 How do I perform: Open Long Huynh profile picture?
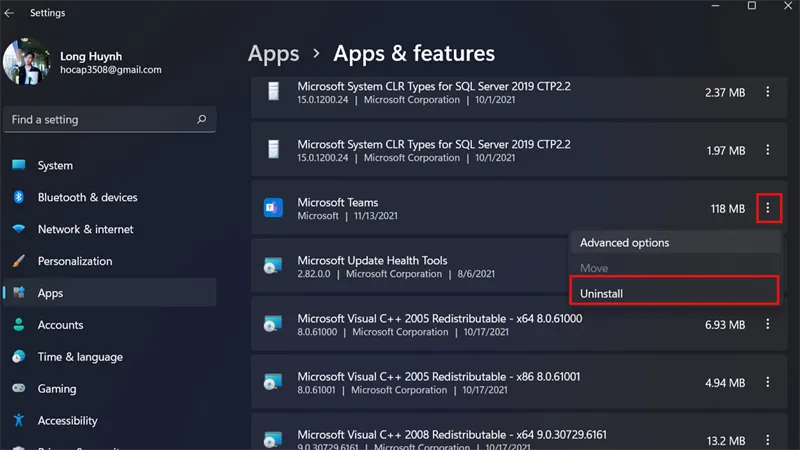tap(27, 61)
